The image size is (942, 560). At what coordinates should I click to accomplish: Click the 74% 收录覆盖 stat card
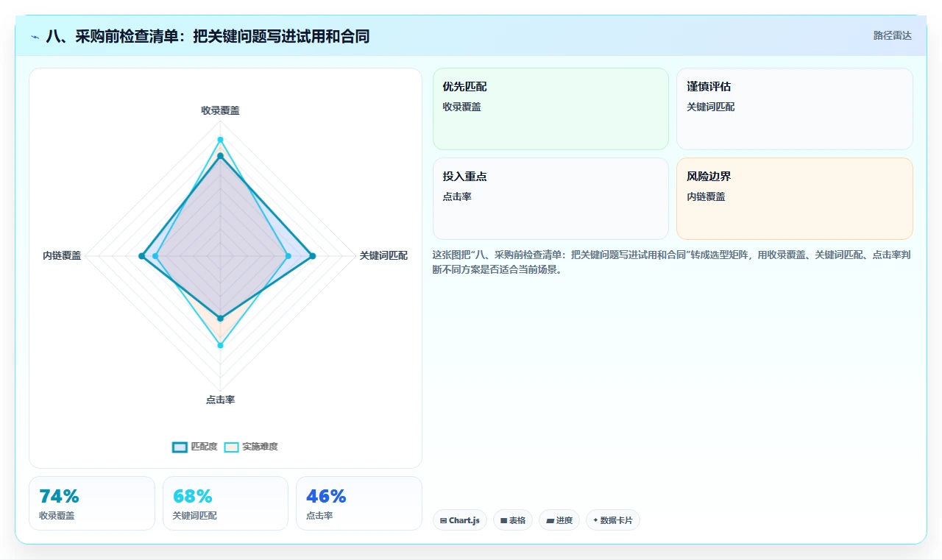pos(92,503)
